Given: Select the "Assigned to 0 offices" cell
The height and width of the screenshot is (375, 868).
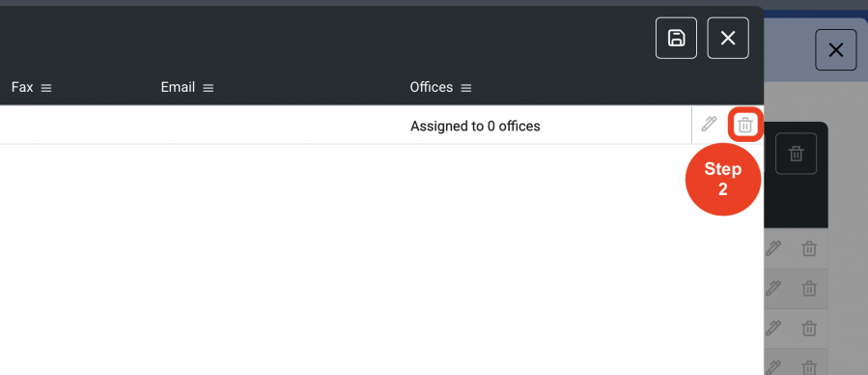Looking at the screenshot, I should [x=476, y=127].
